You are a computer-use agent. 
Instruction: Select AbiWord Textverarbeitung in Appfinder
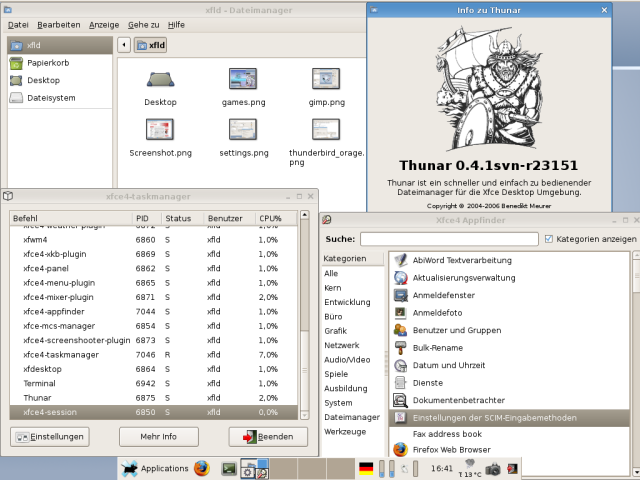click(x=509, y=260)
